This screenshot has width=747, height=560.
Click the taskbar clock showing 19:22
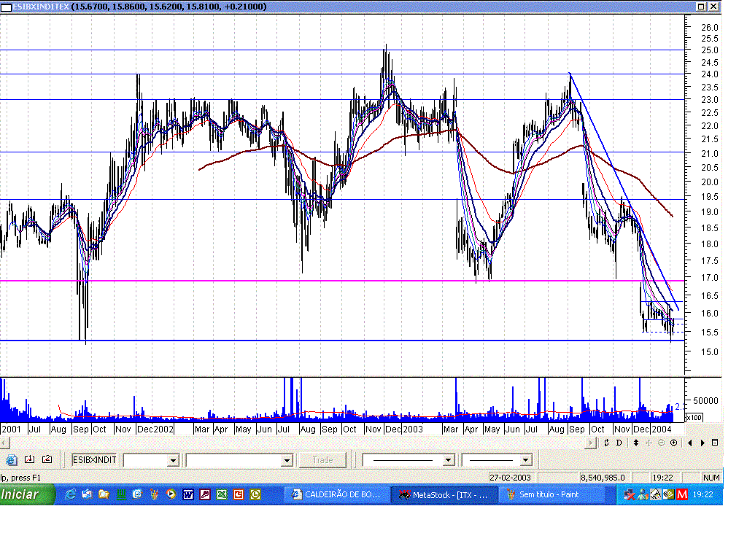(703, 495)
